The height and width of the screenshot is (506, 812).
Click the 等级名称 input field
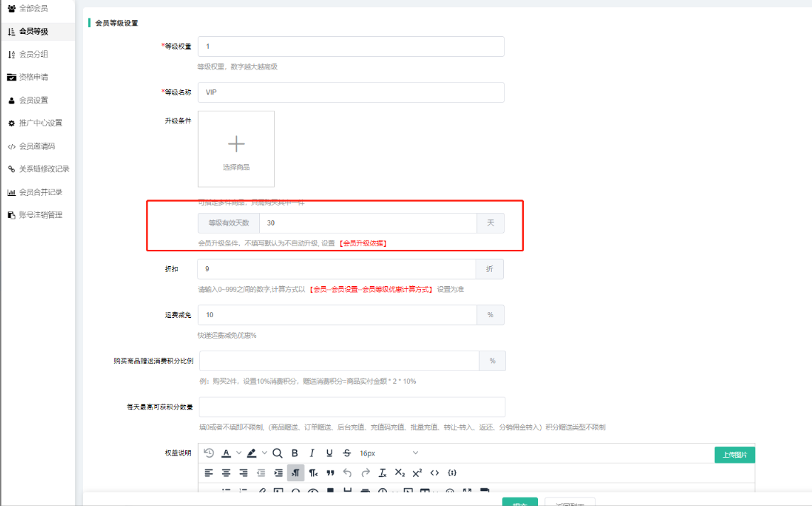[351, 92]
